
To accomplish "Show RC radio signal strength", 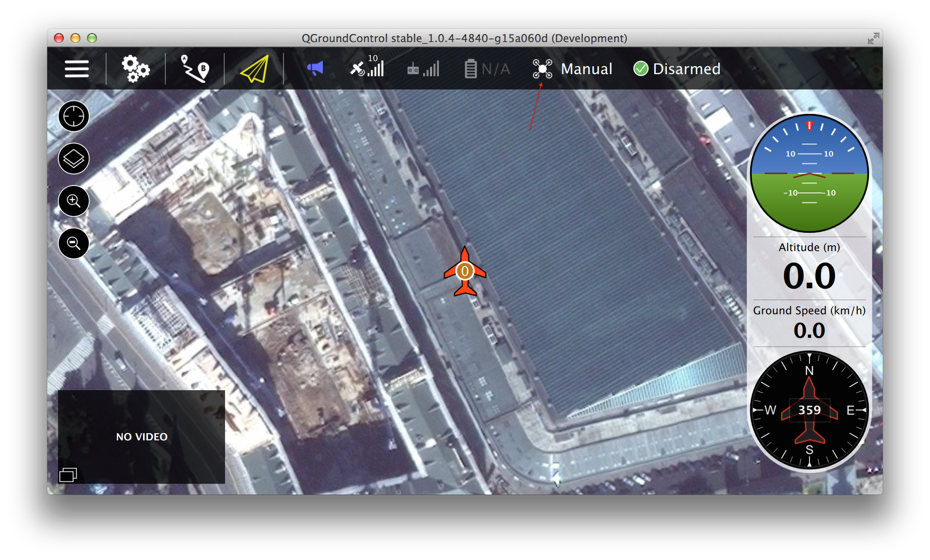I will click(x=423, y=69).
